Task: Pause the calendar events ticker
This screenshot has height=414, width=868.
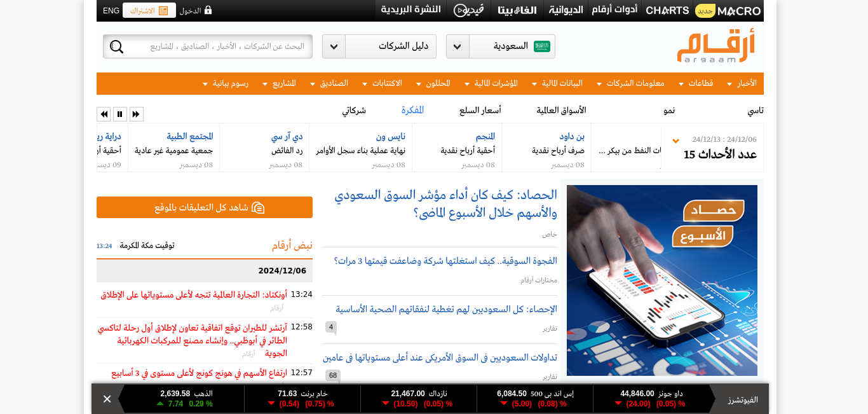Action: click(x=120, y=114)
